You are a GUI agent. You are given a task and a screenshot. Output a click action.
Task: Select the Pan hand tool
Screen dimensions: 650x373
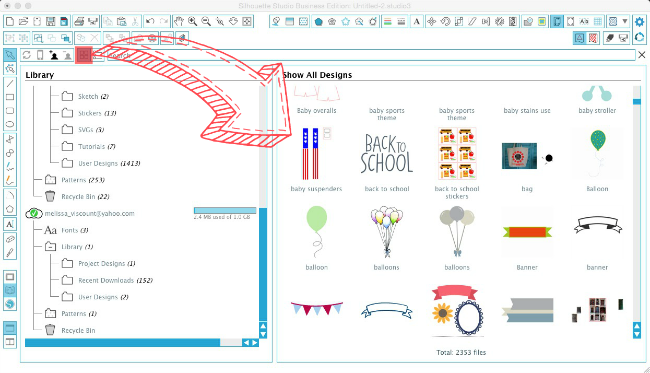(179, 22)
